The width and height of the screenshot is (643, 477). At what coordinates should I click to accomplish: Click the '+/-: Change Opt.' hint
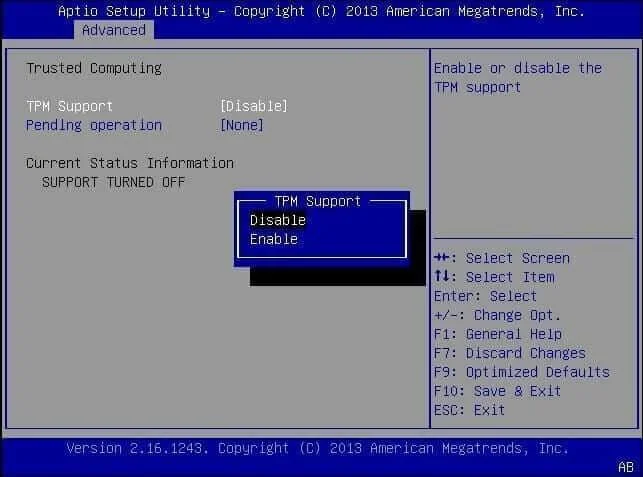[x=497, y=315]
